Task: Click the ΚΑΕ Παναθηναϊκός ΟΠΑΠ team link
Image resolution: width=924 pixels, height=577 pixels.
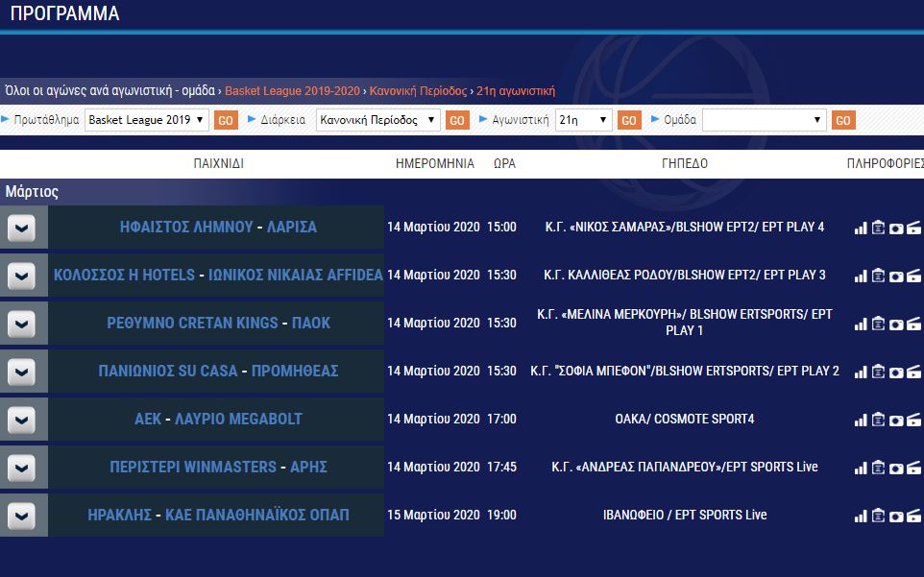Action: point(256,516)
